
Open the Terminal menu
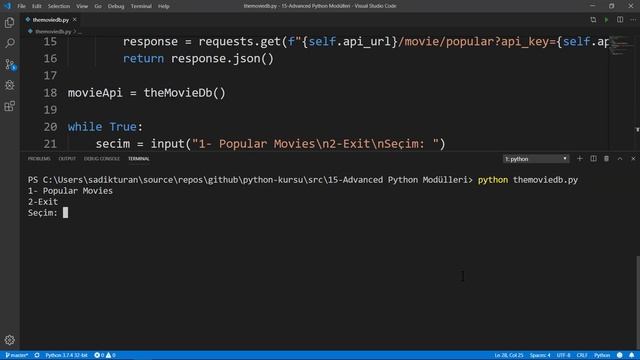pyautogui.click(x=141, y=6)
